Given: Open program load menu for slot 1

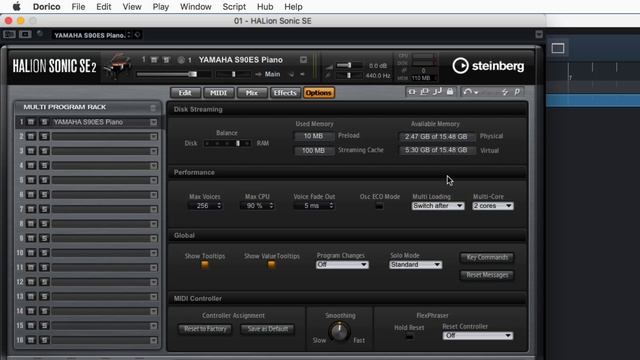Looking at the screenshot, I should pyautogui.click(x=153, y=122).
